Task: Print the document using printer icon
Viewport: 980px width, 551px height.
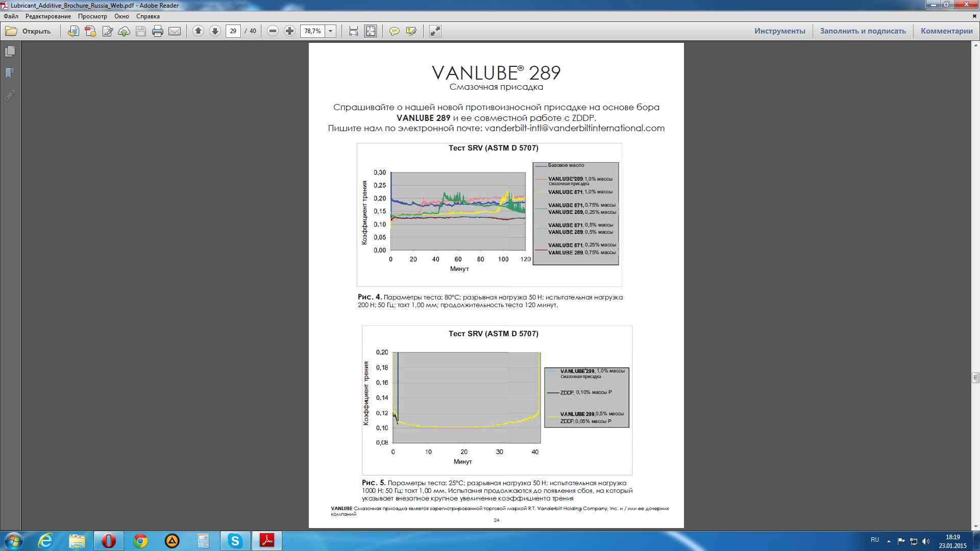Action: [x=158, y=31]
